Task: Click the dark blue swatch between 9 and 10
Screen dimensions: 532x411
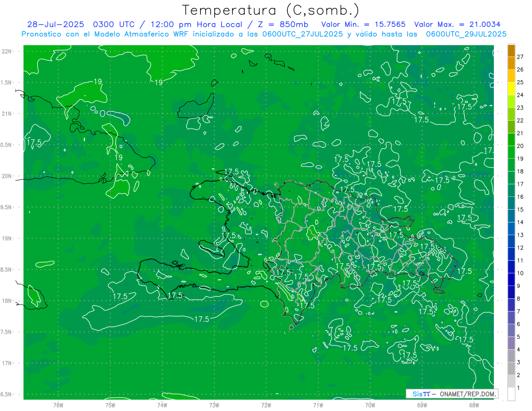Action: pyautogui.click(x=511, y=279)
